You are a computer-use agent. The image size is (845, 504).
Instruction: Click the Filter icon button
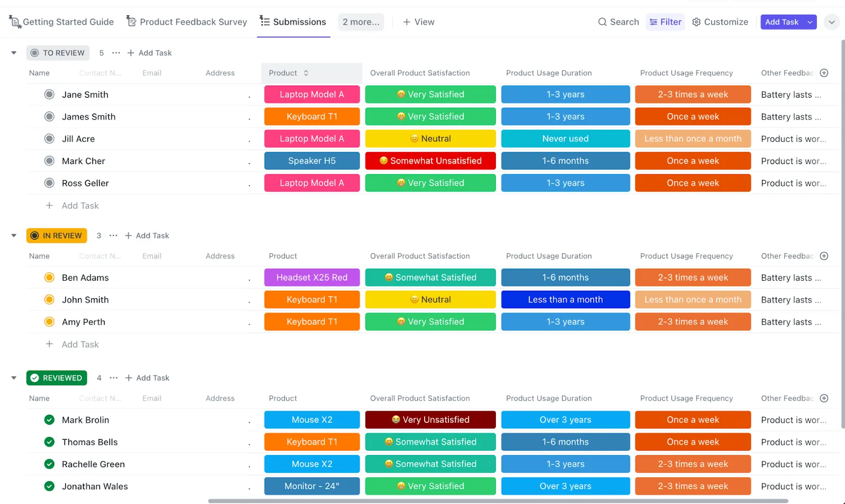point(653,22)
